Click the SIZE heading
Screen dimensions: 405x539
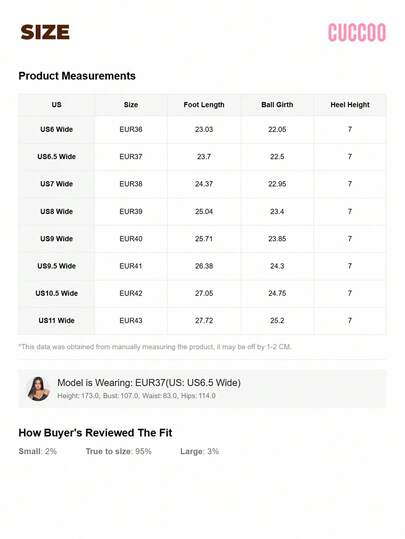click(x=45, y=32)
